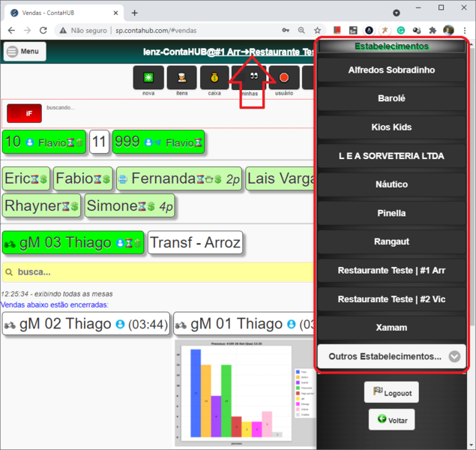Click the Chrome tab search dropdown
476x450 pixels.
pyautogui.click(x=396, y=13)
